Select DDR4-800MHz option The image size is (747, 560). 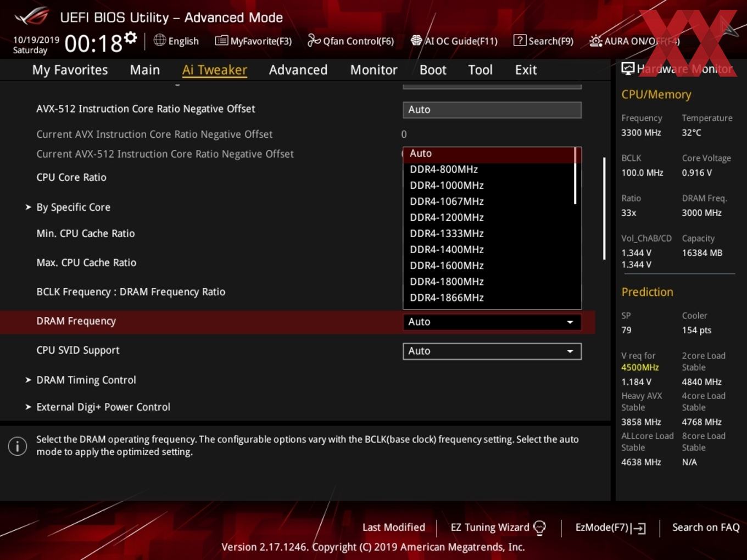tap(489, 170)
